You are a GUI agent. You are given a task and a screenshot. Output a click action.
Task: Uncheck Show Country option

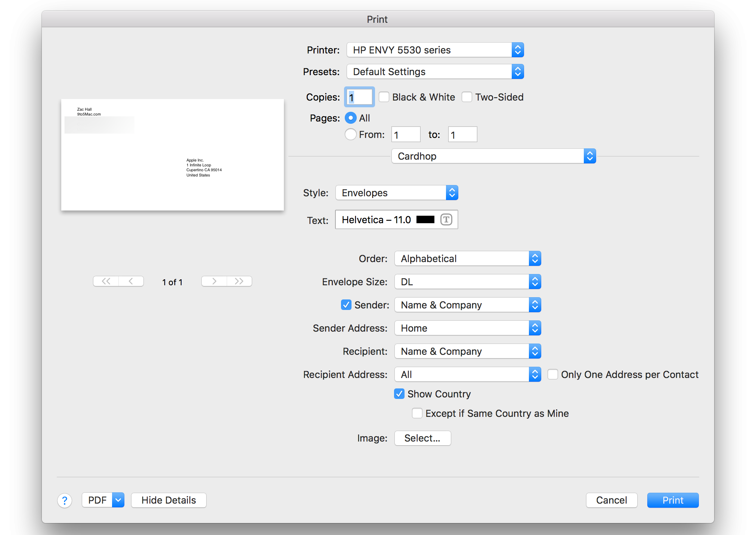(399, 394)
